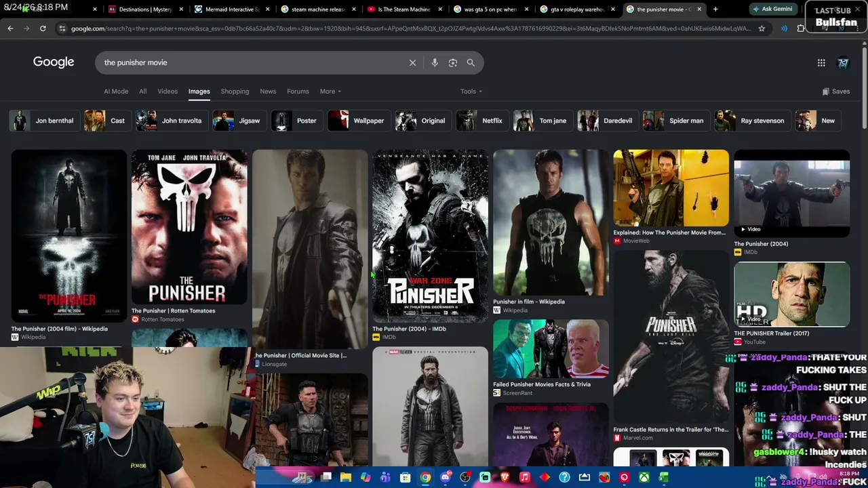Go back to the previous page

[x=10, y=28]
